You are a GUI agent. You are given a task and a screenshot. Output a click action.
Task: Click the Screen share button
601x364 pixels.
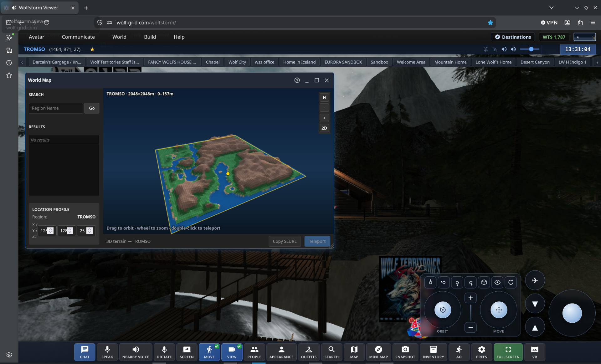click(x=187, y=352)
